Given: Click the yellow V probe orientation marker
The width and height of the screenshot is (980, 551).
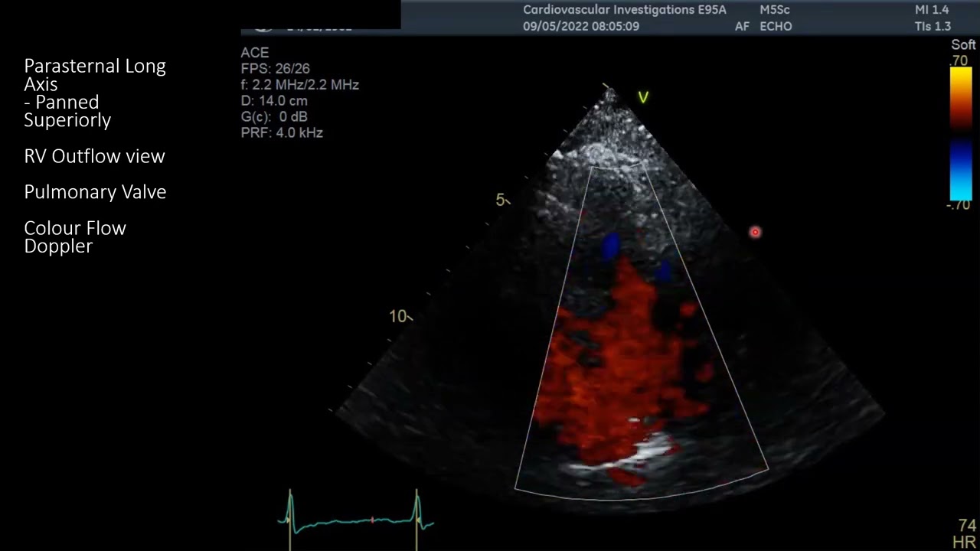Looking at the screenshot, I should pos(643,97).
